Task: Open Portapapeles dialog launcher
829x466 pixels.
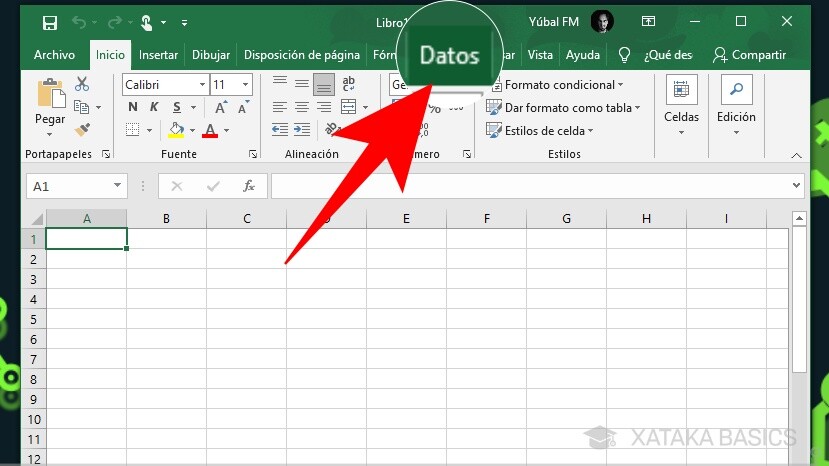Action: 106,154
